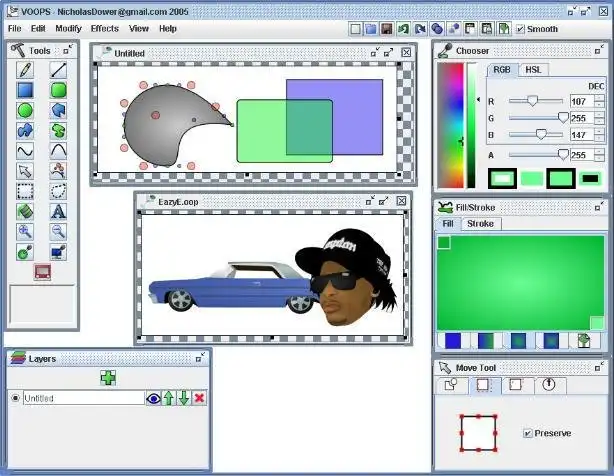This screenshot has height=476, width=614.
Task: Click the New document toolbar icon
Action: pos(355,29)
